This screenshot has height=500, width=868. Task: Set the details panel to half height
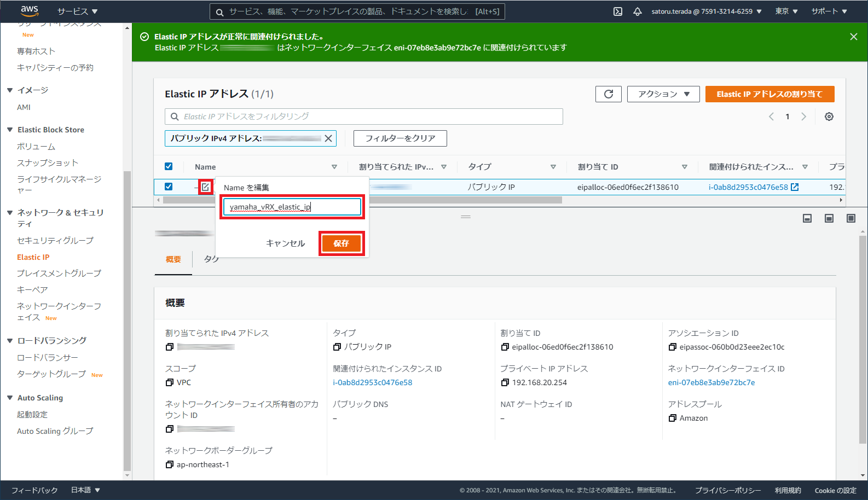(829, 218)
